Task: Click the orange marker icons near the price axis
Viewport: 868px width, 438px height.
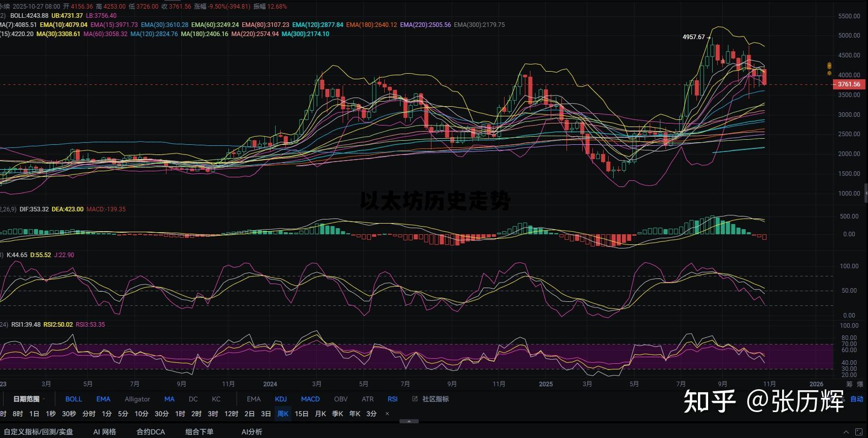Action: 829,69
